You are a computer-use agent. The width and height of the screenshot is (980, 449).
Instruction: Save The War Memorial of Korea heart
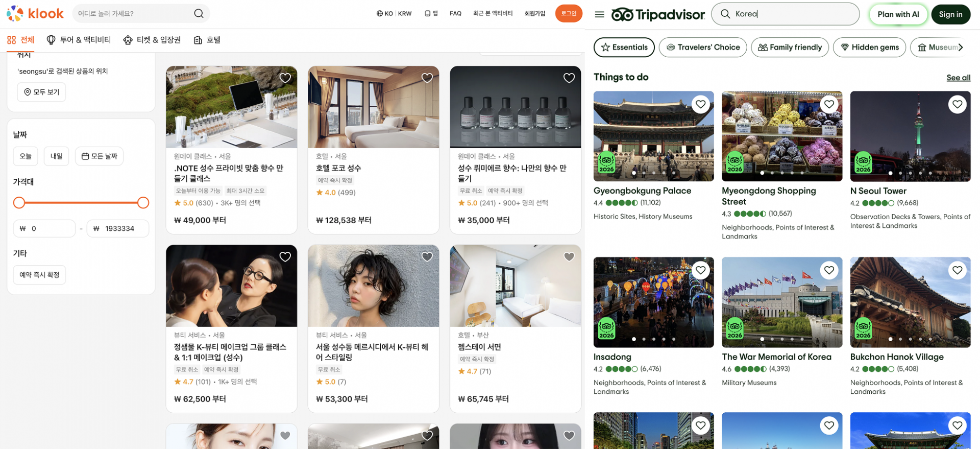829,270
